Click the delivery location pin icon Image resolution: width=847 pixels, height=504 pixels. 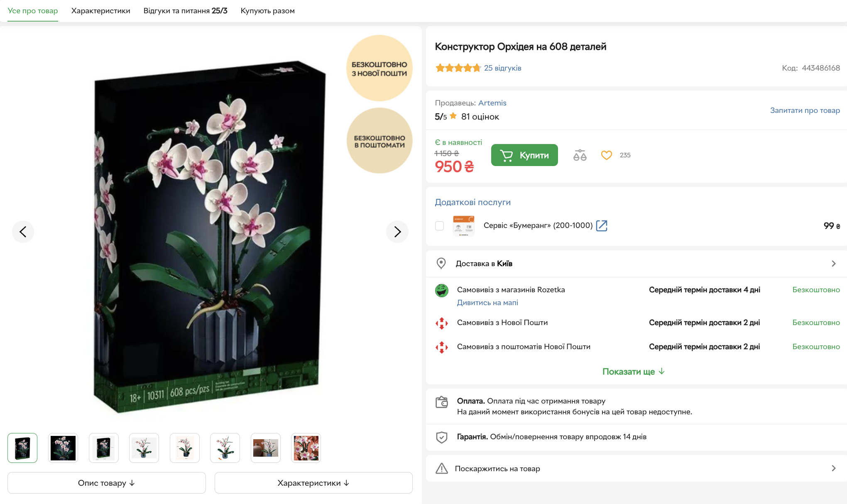(441, 263)
